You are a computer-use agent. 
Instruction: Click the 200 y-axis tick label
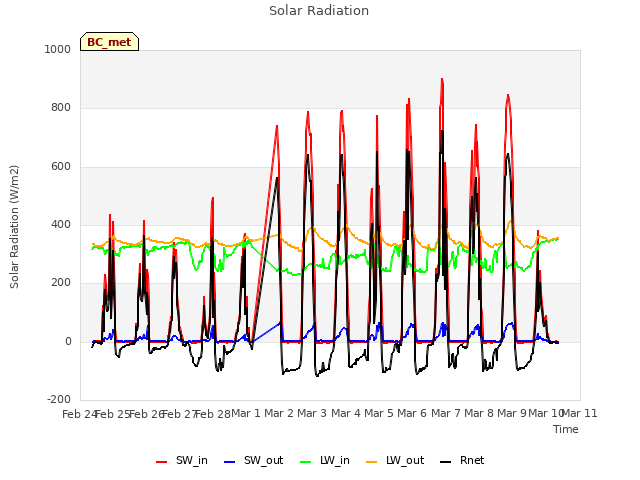(61, 282)
